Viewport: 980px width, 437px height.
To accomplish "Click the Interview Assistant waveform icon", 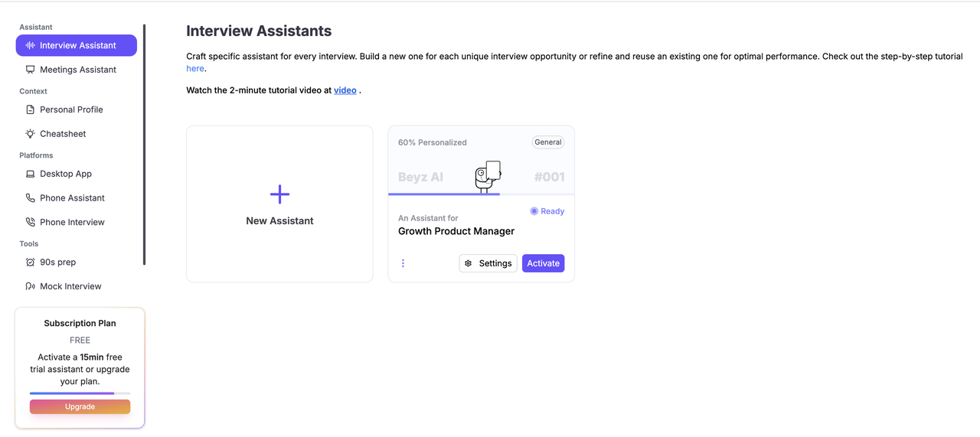I will pos(31,45).
